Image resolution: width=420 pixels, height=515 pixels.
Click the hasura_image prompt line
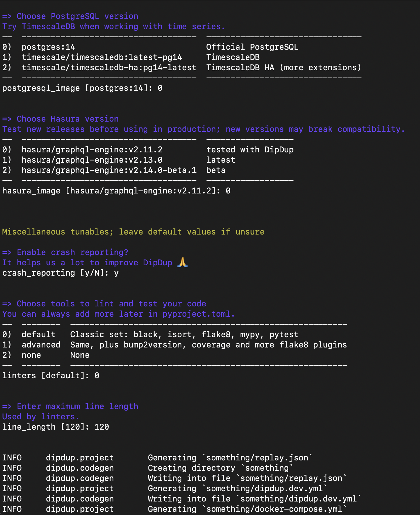click(x=116, y=191)
